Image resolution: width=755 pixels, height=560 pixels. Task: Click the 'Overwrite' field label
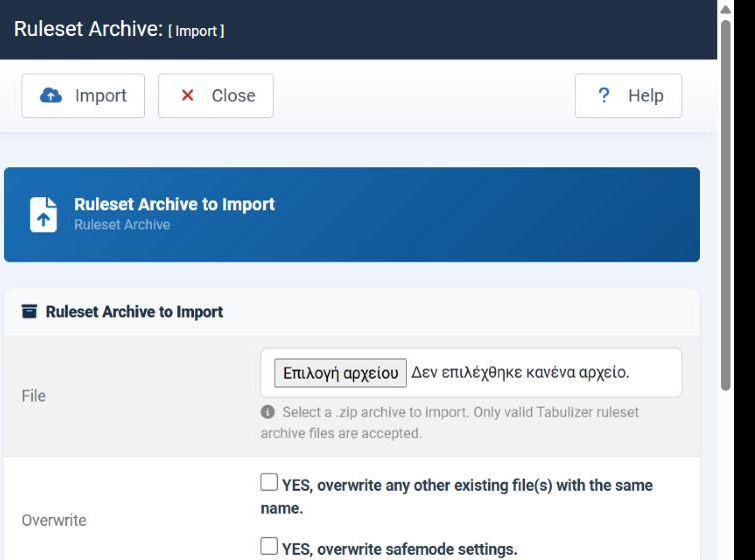[54, 520]
